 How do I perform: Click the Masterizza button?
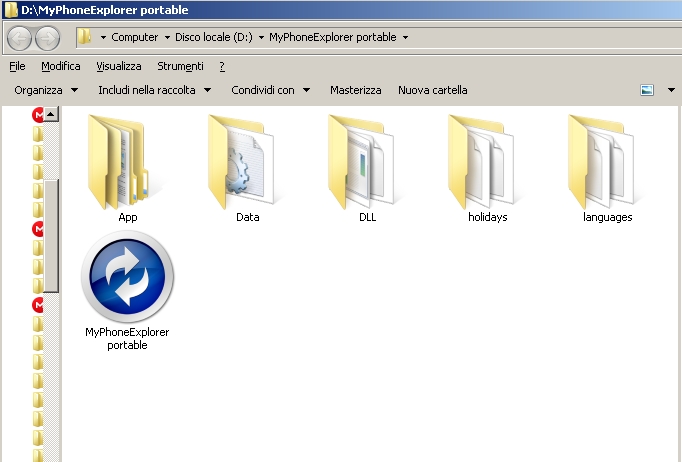[355, 90]
